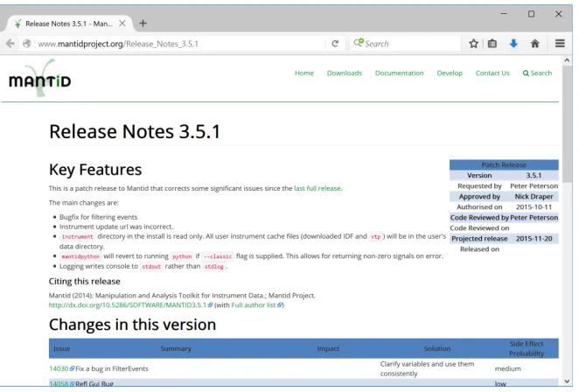This screenshot has height=392, width=579.
Task: Click the URL address bar
Action: point(181,44)
